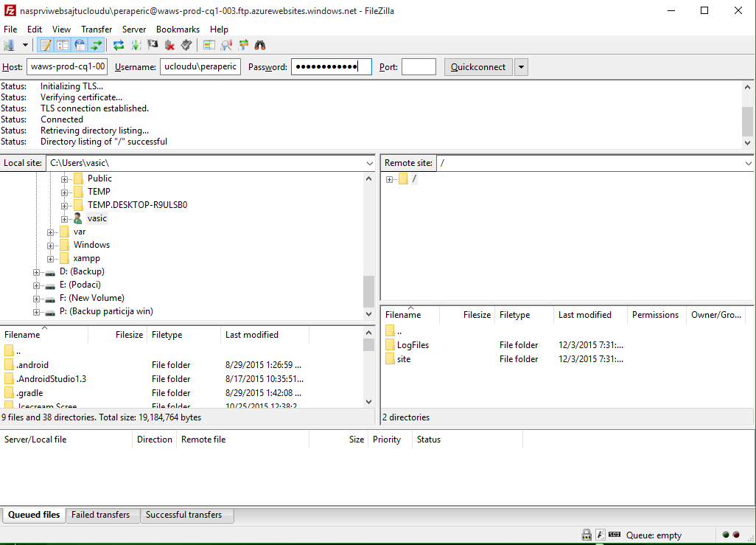Expand the Windows folder in local tree

coord(51,245)
